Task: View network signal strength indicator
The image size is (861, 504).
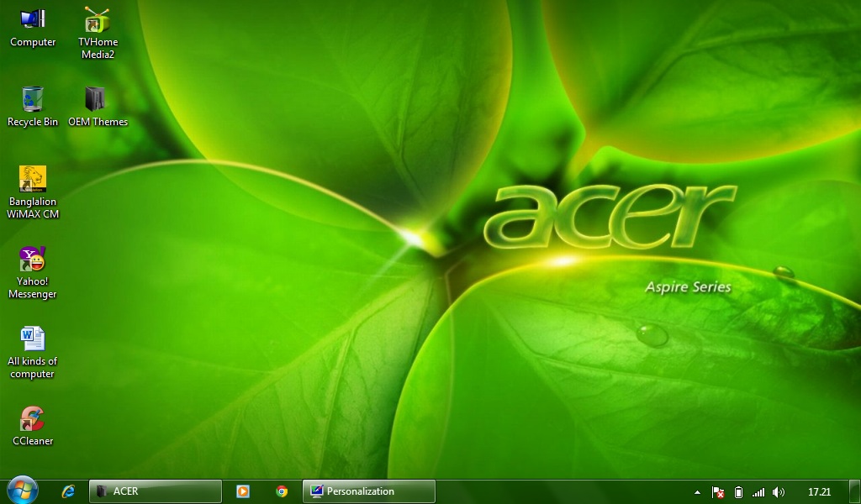Action: pyautogui.click(x=758, y=492)
